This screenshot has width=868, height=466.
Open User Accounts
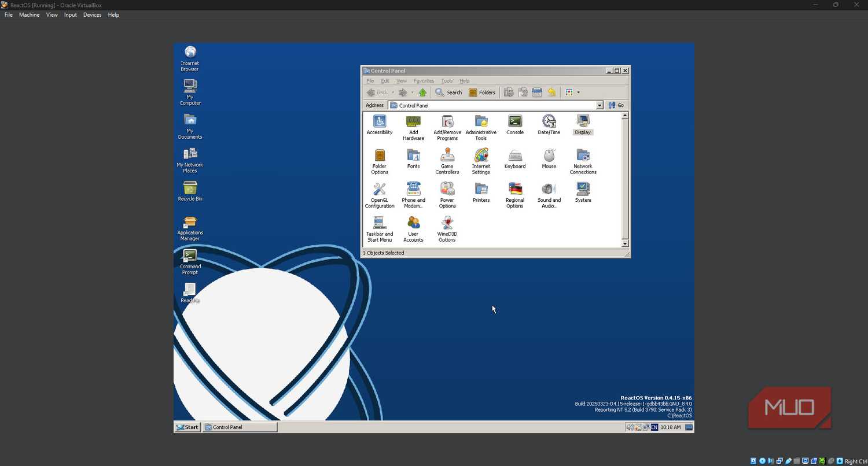click(x=413, y=230)
